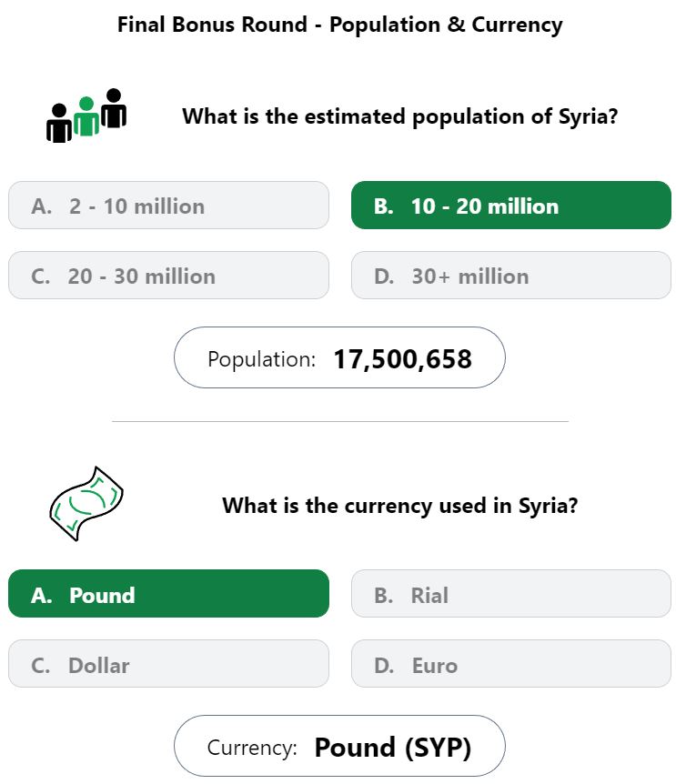Click the green person figure in icon

(x=86, y=116)
